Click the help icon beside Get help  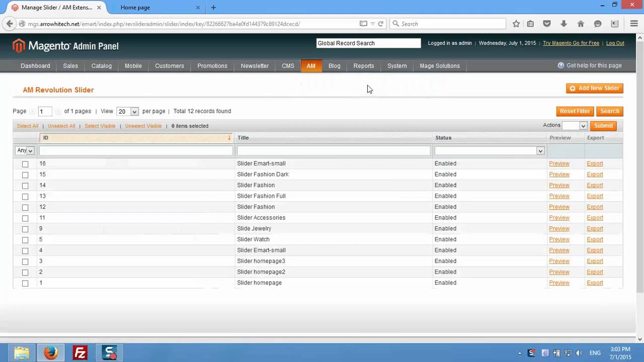[561, 65]
